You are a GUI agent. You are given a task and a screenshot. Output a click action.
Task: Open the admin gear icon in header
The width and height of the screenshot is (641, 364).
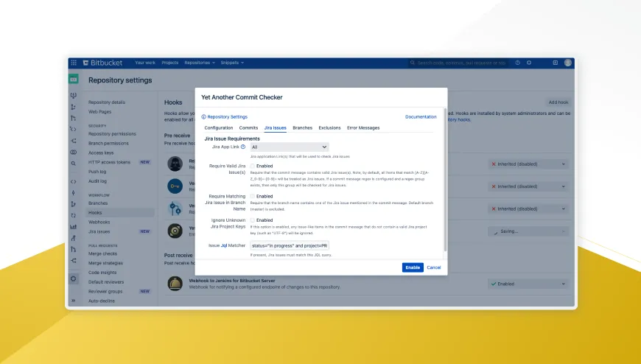click(529, 63)
